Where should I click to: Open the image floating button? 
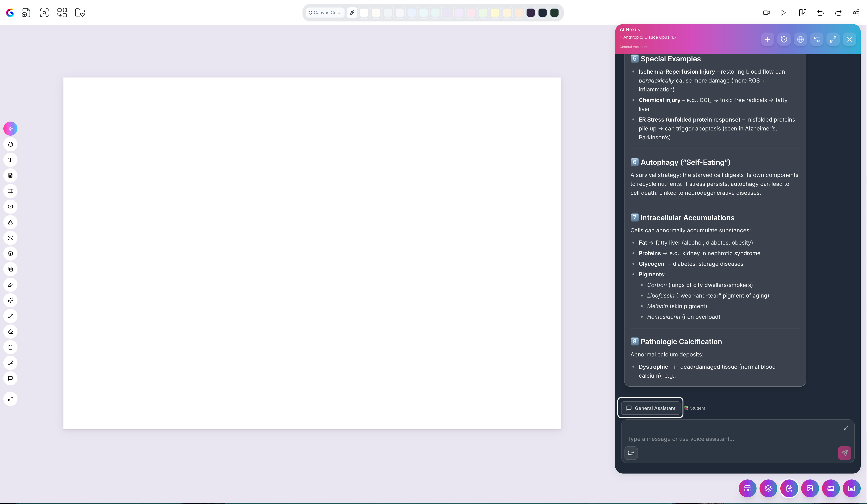click(810, 489)
